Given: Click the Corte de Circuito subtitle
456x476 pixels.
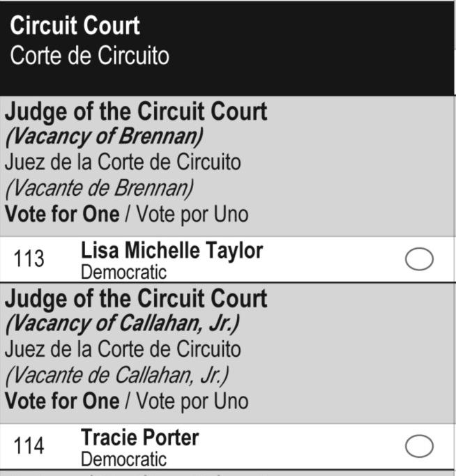Looking at the screenshot, I should 90,56.
